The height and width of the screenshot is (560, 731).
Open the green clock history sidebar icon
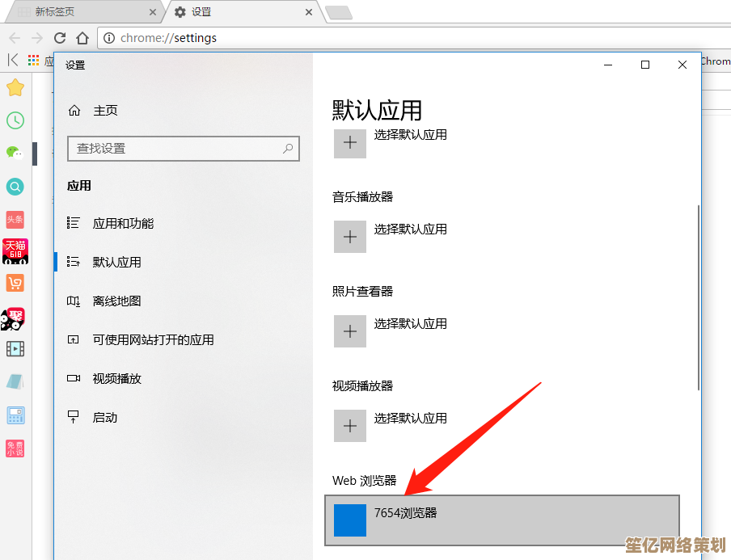click(15, 120)
